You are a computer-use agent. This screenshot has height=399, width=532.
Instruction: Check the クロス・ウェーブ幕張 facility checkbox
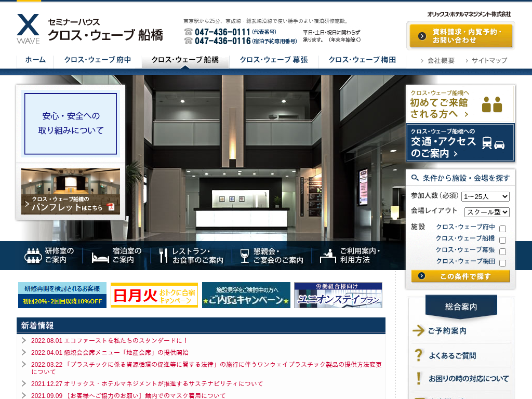pos(503,251)
